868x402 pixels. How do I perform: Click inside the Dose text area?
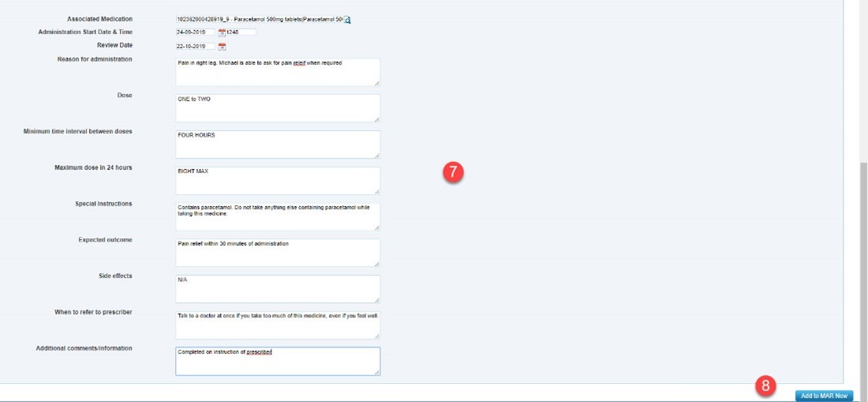(277, 108)
